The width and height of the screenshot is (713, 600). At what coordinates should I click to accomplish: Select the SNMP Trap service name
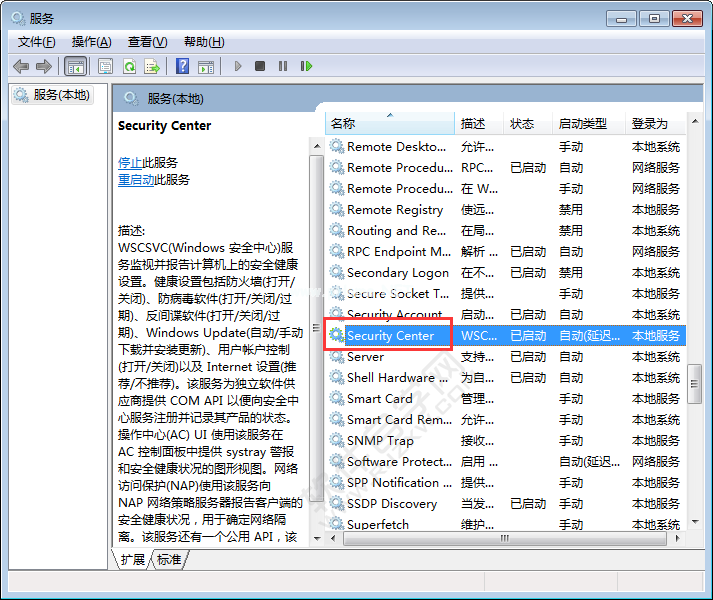click(x=380, y=440)
